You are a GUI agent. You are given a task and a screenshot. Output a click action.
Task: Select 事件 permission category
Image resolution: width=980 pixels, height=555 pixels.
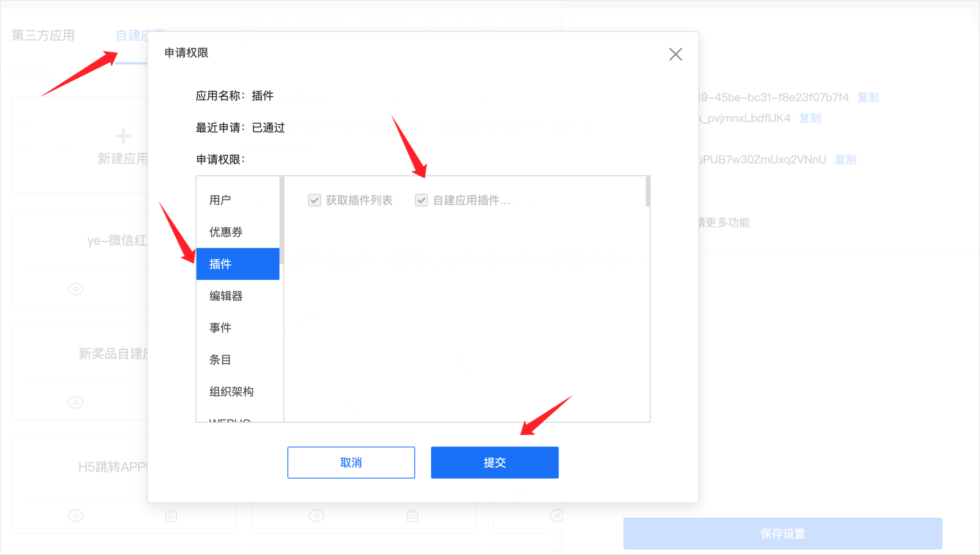click(x=238, y=328)
